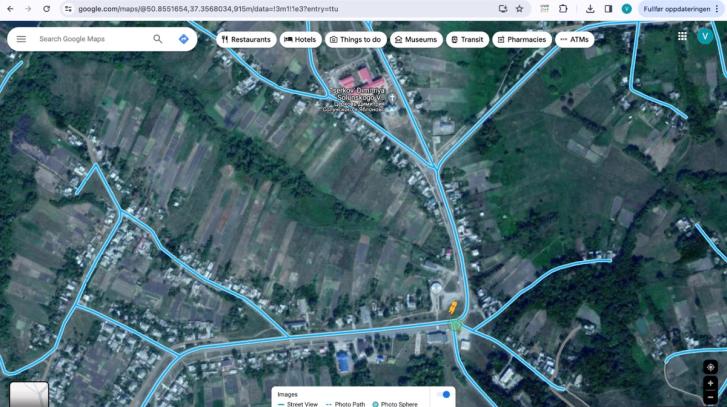This screenshot has width=727, height=407.
Task: Go back in browser history
Action: (10, 9)
